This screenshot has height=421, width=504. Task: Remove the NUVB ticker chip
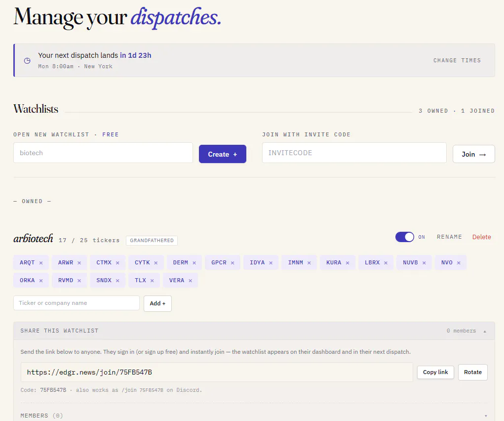pos(424,263)
